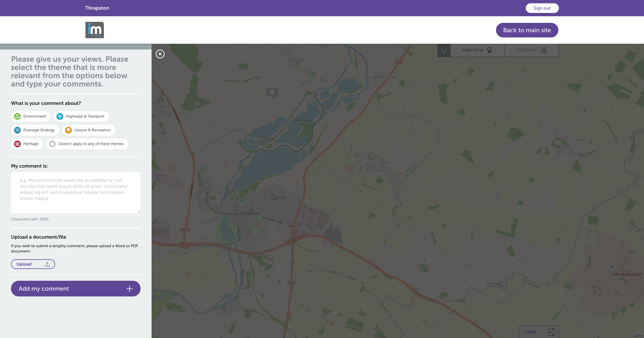Switch to MAP VIEW tab

pos(478,50)
